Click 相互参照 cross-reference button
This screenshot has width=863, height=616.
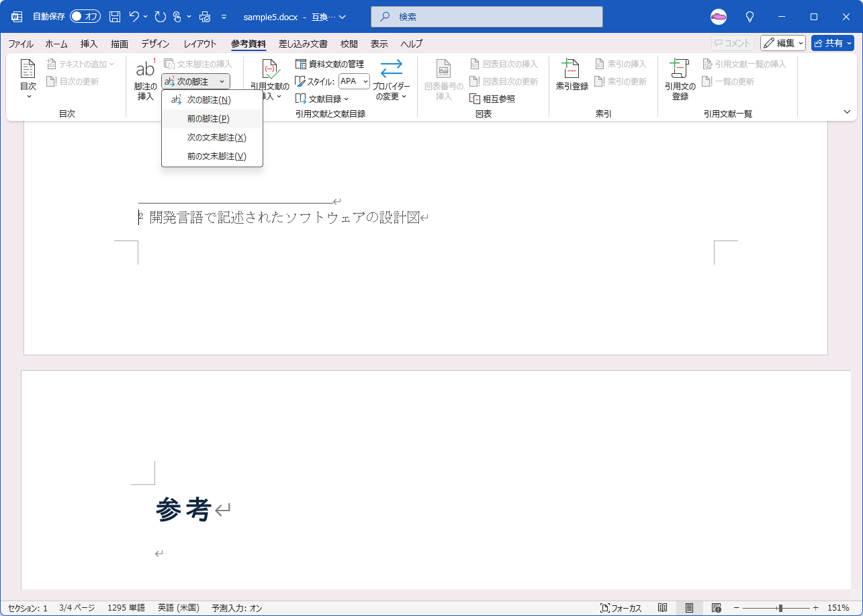pyautogui.click(x=492, y=99)
